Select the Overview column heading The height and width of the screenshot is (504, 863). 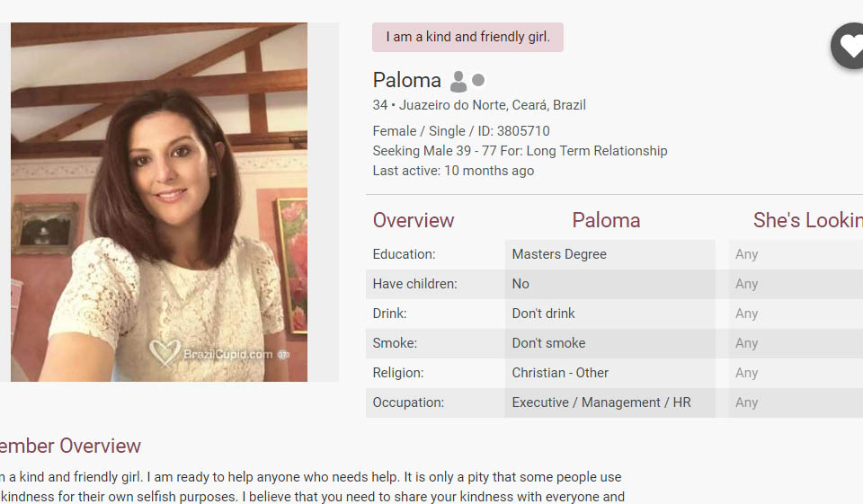[414, 220]
